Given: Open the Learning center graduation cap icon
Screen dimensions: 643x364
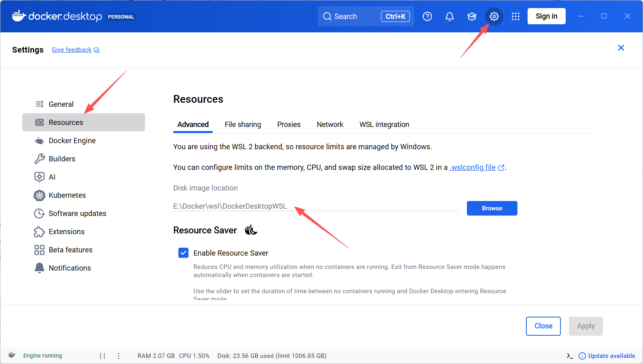Looking at the screenshot, I should [472, 17].
